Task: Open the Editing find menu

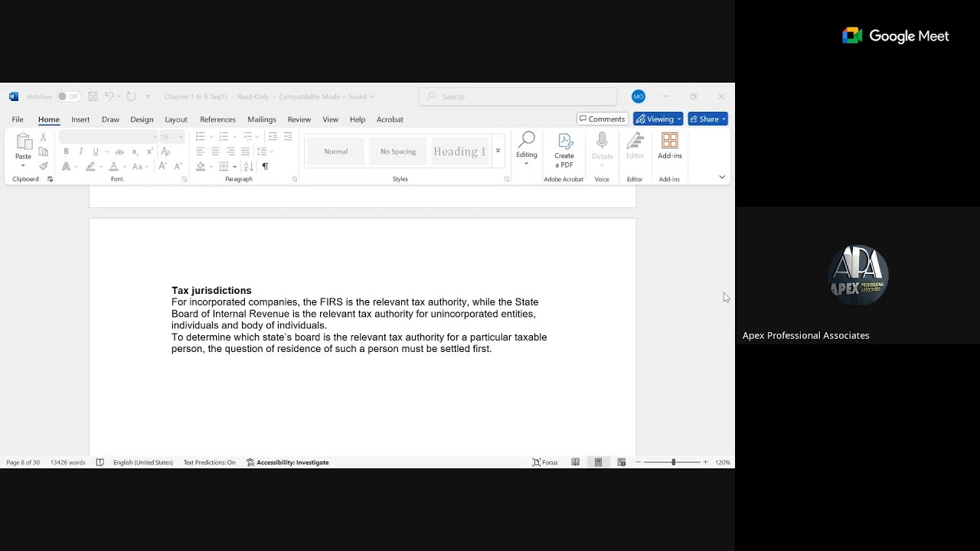Action: (527, 148)
